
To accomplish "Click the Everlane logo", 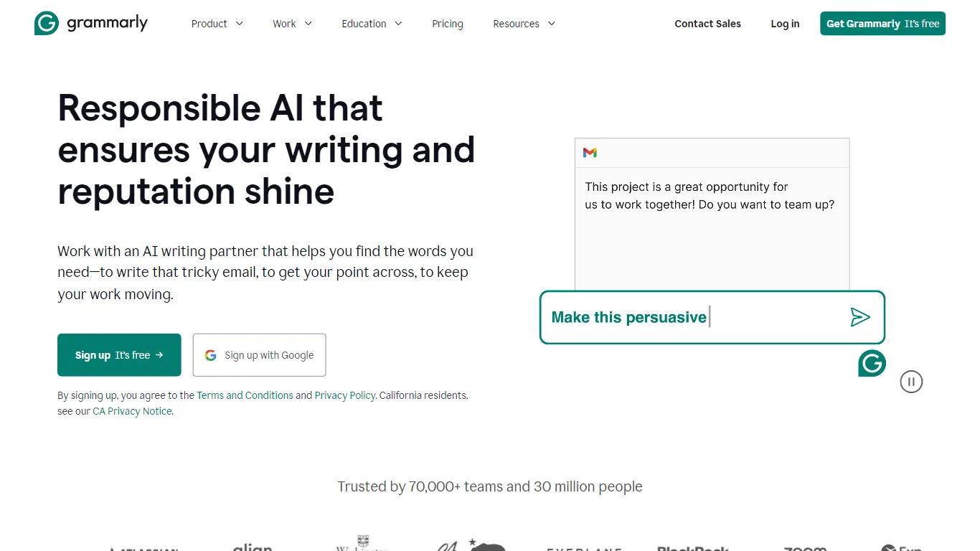I will (583, 548).
